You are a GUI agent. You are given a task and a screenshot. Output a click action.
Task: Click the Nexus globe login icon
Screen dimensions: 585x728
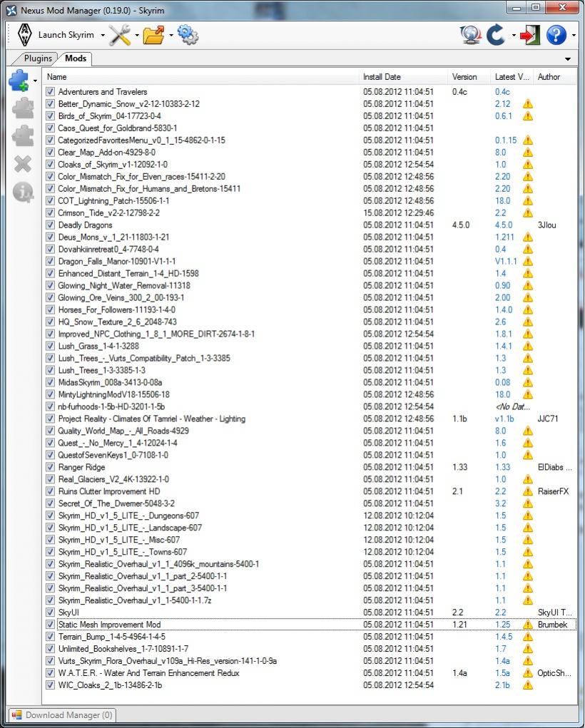[470, 35]
